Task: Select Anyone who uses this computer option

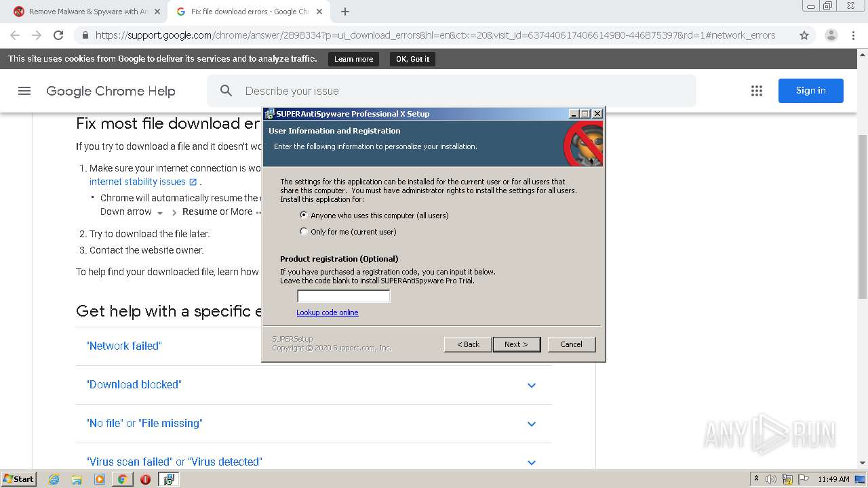Action: pyautogui.click(x=304, y=215)
